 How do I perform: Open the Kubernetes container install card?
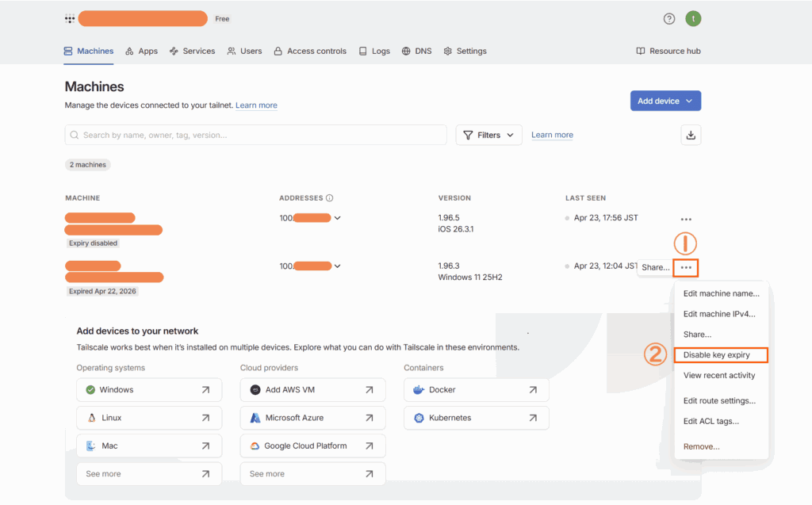[x=476, y=418]
